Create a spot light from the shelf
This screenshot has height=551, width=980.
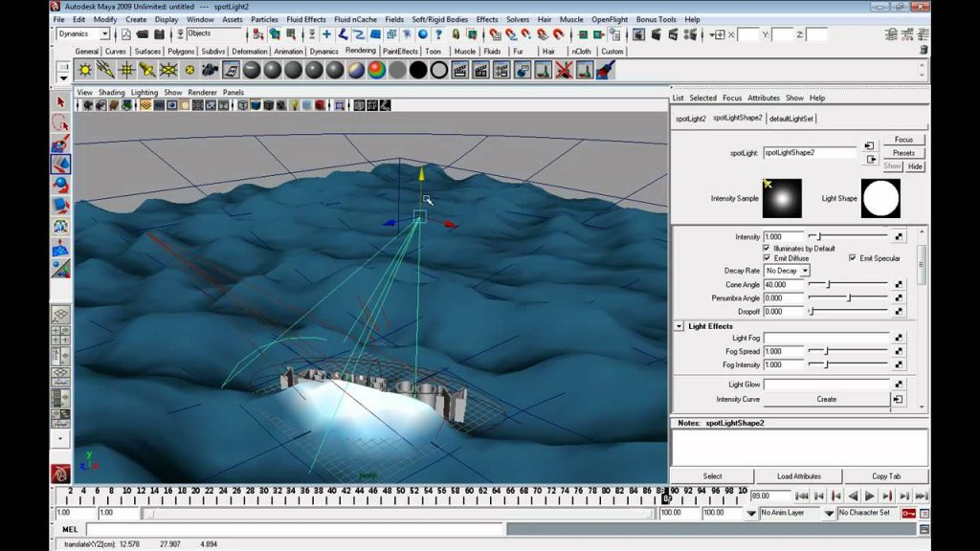coord(147,70)
